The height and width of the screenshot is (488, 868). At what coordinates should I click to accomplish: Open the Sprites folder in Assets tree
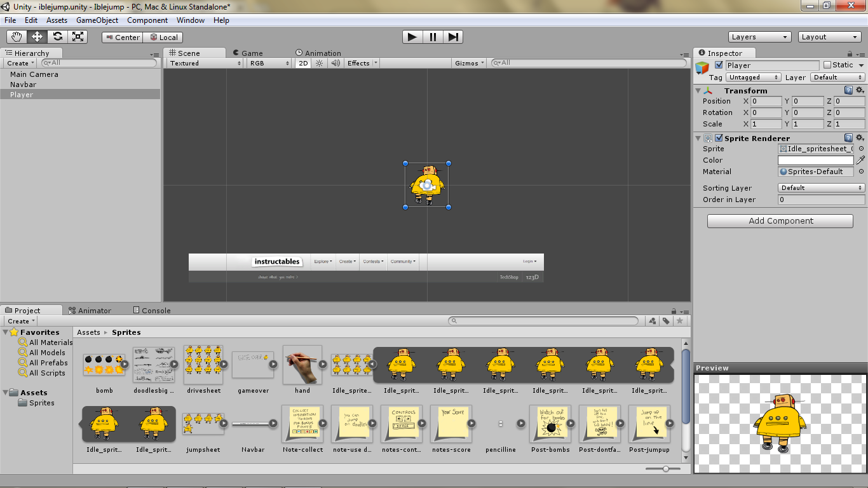tap(37, 403)
